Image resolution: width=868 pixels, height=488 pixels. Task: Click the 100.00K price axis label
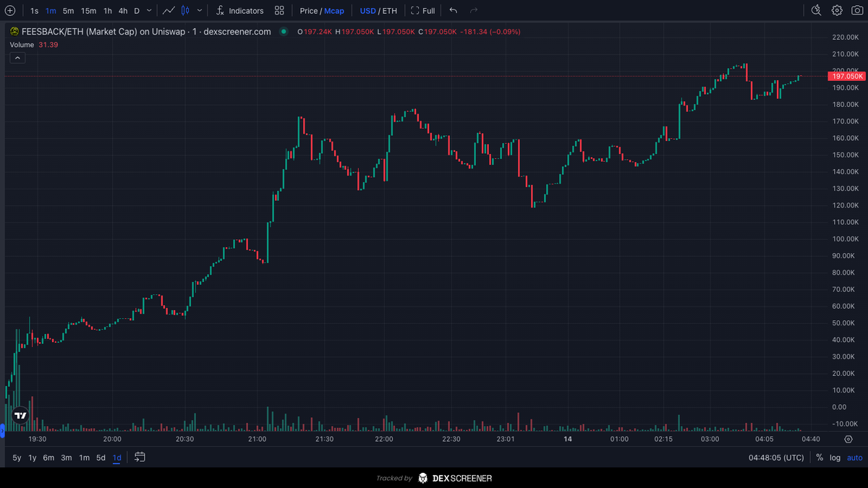[x=845, y=239]
